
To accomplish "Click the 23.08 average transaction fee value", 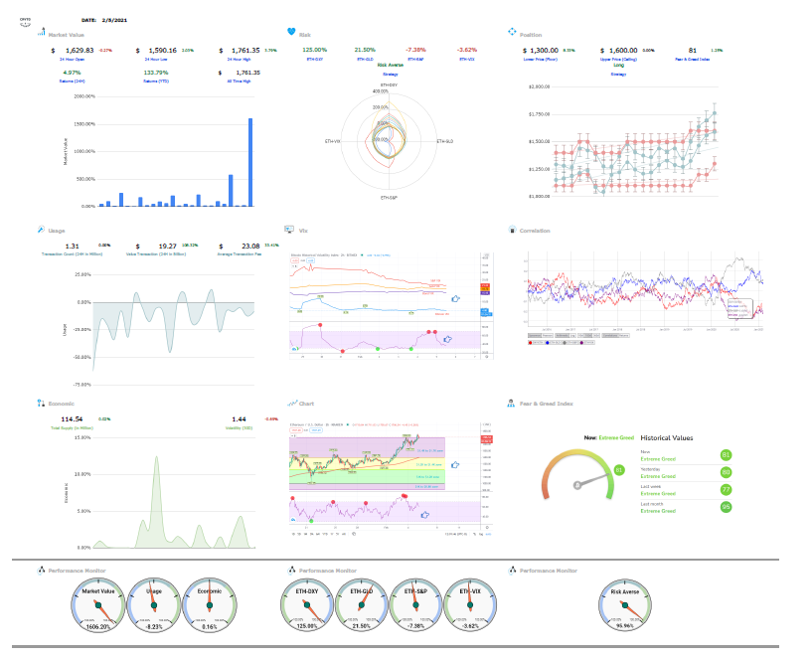I will pos(250,247).
